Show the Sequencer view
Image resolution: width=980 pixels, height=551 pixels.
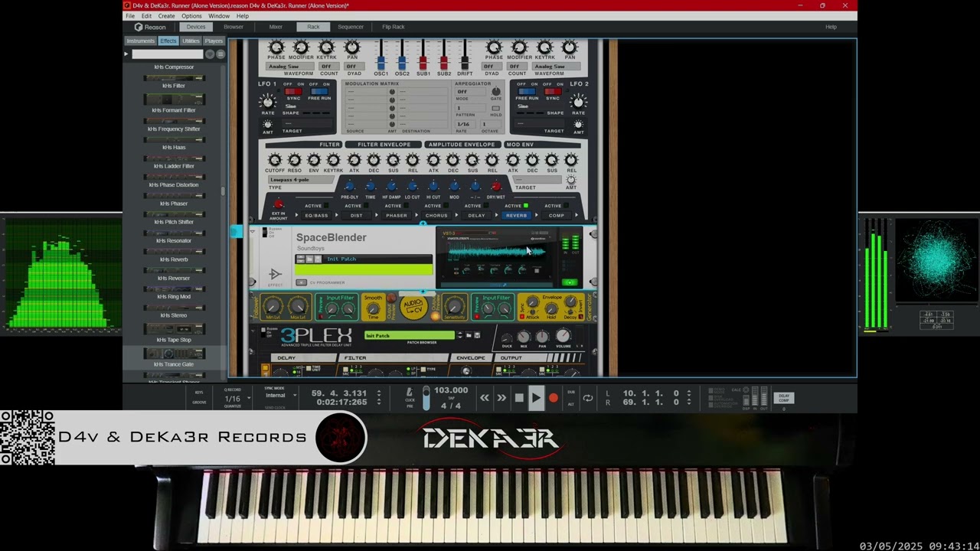pos(351,27)
